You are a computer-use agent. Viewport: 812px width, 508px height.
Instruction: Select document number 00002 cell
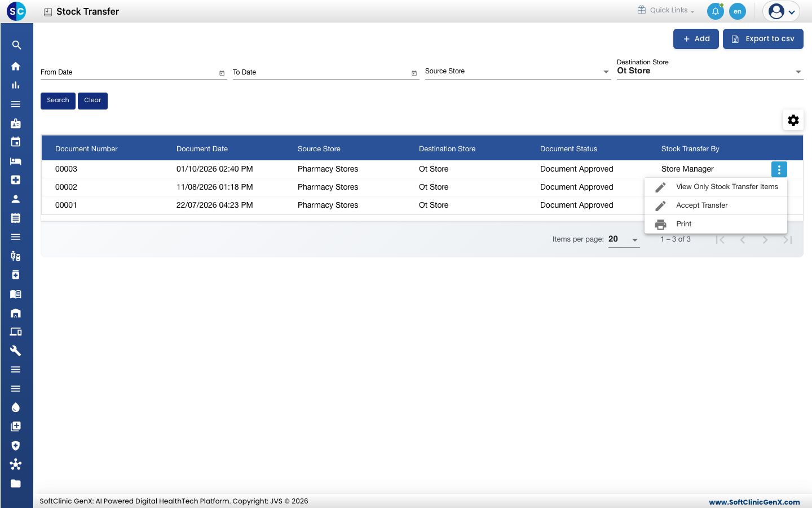point(66,187)
